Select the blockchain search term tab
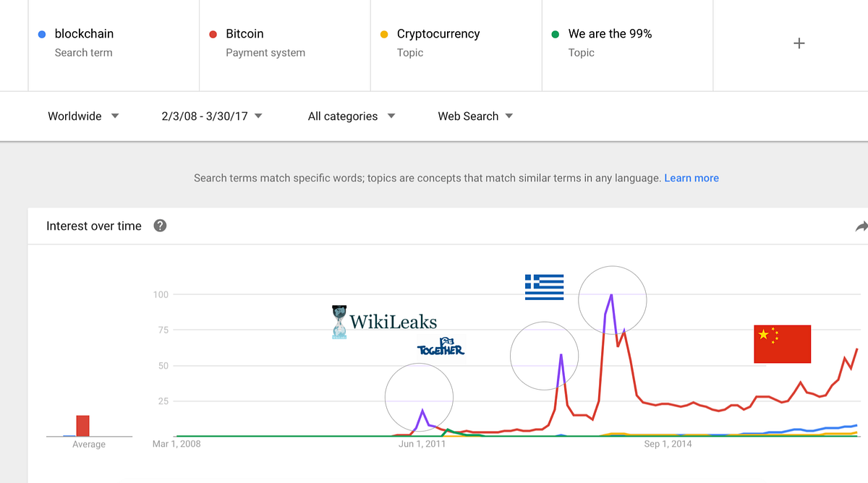868x483 pixels. (x=84, y=34)
